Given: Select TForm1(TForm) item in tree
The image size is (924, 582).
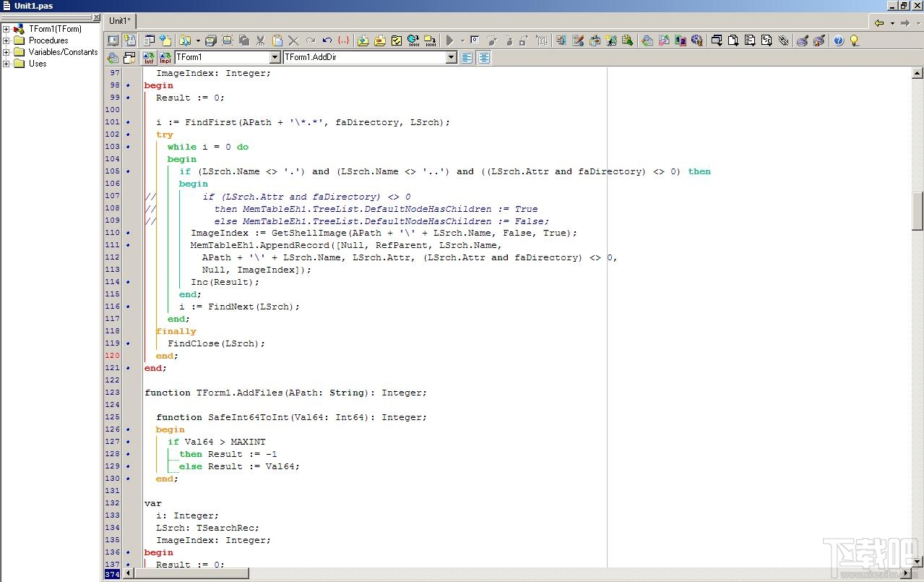Looking at the screenshot, I should point(55,29).
